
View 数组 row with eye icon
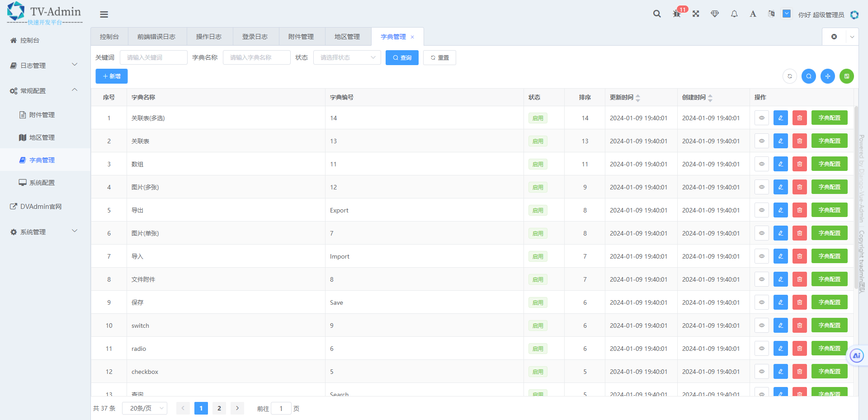click(762, 164)
